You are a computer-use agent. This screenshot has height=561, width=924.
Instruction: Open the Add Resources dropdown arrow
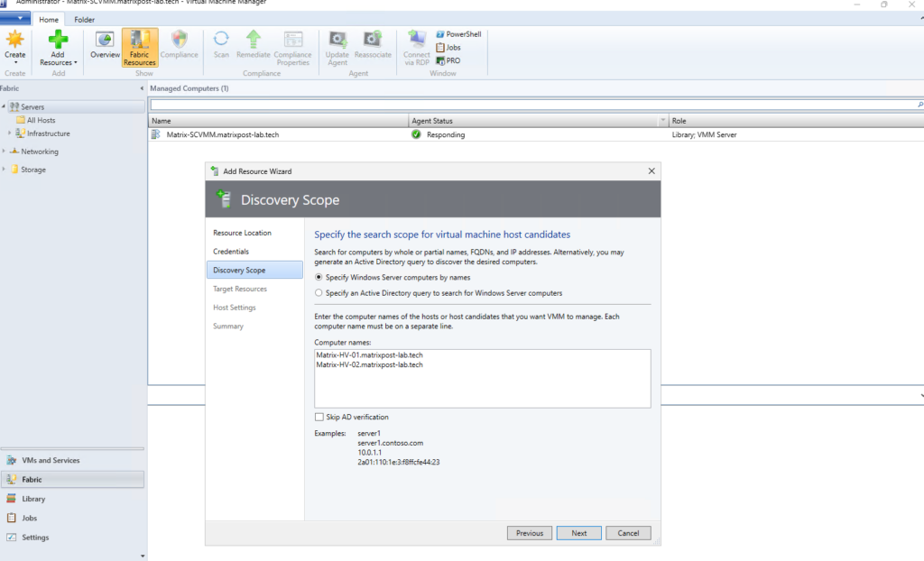(76, 62)
